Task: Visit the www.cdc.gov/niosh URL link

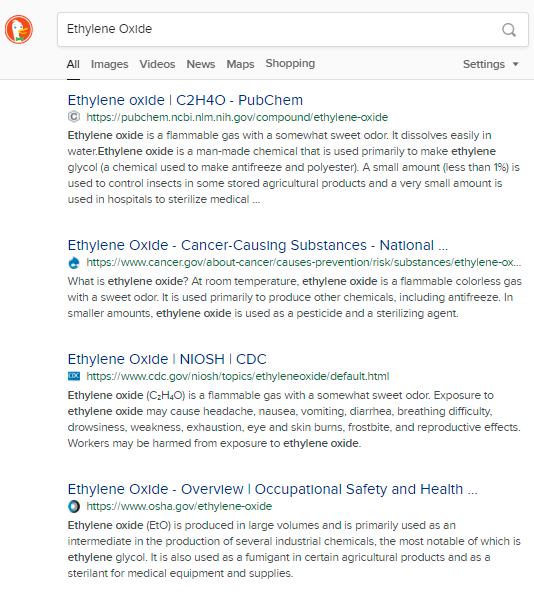Action: (x=238, y=376)
